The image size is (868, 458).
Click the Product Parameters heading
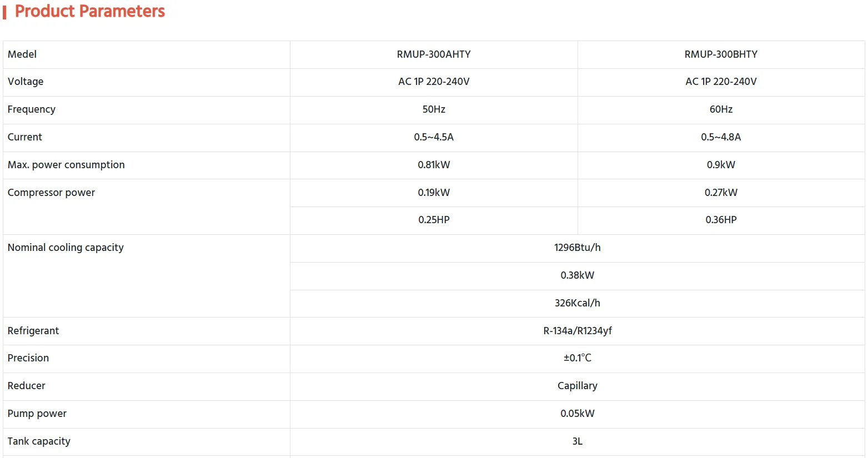[x=89, y=11]
